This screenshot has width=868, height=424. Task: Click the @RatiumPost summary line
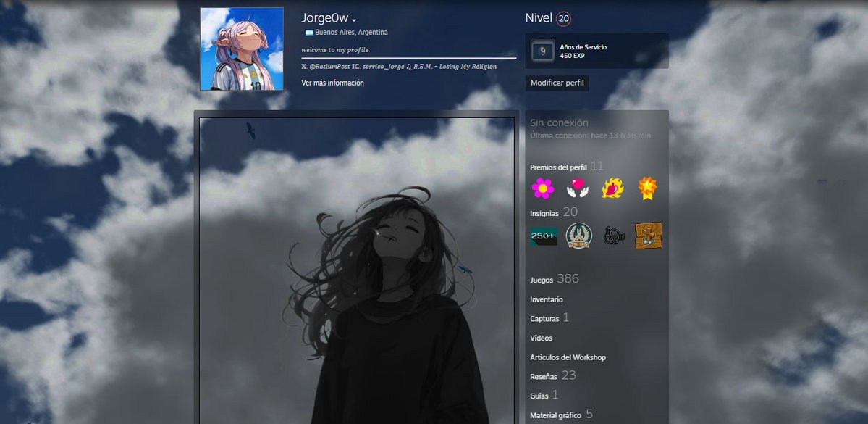[x=399, y=67]
